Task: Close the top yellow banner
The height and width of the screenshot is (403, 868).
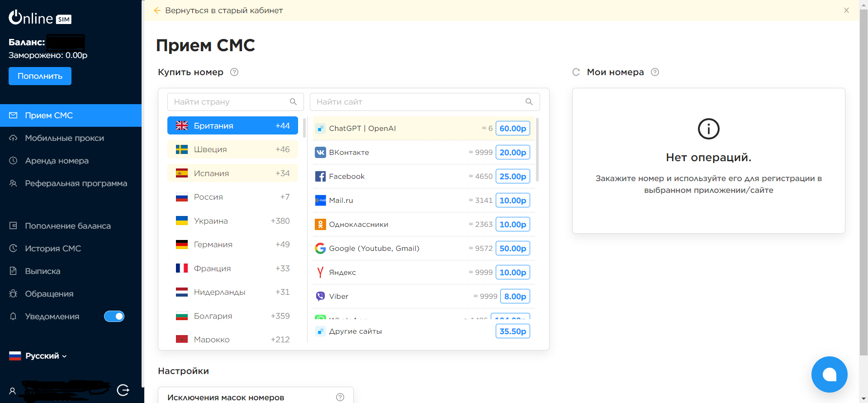Action: 846,10
